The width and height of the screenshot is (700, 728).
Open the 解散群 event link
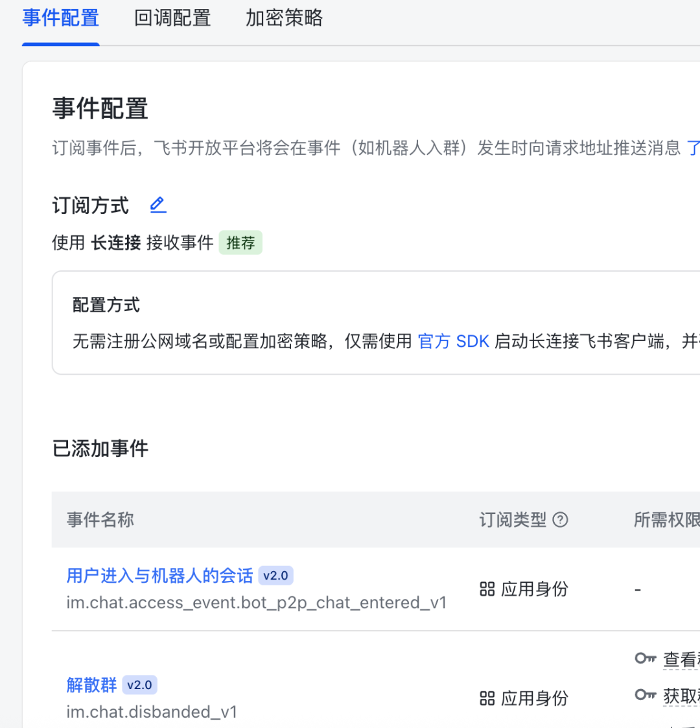click(x=91, y=685)
